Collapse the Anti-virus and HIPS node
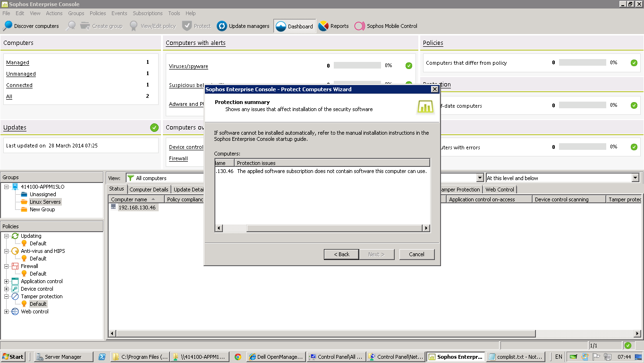Image resolution: width=644 pixels, height=363 pixels. pos(6,251)
